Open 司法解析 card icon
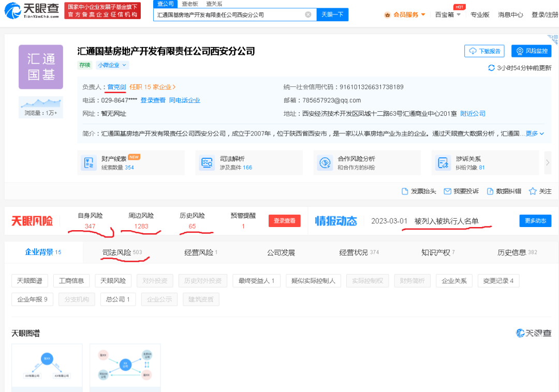This screenshot has height=392, width=559. tap(207, 163)
